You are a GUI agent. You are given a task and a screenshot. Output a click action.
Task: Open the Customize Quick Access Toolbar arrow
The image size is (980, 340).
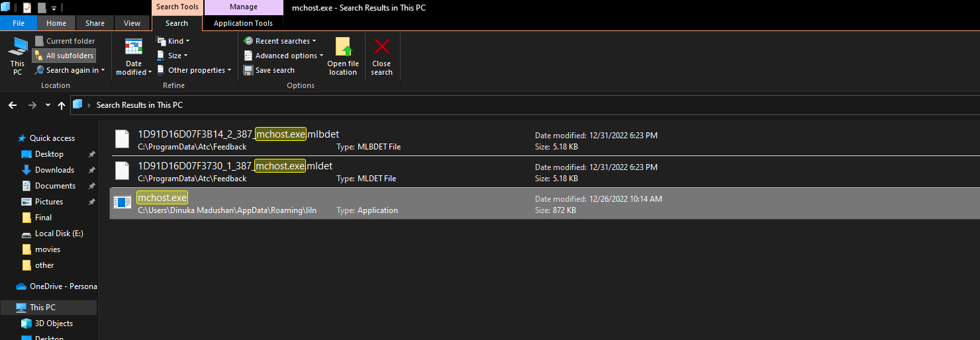54,9
